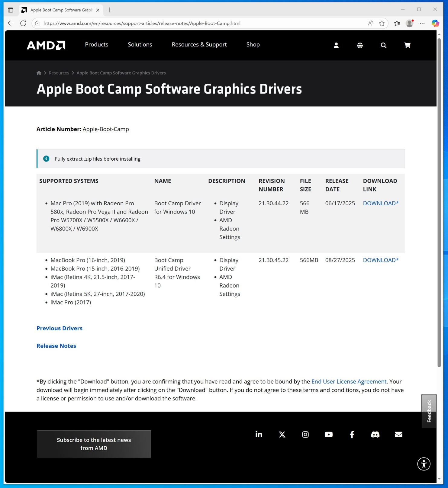Click Subscribe to the latest news button
Image resolution: width=448 pixels, height=488 pixels.
[94, 444]
